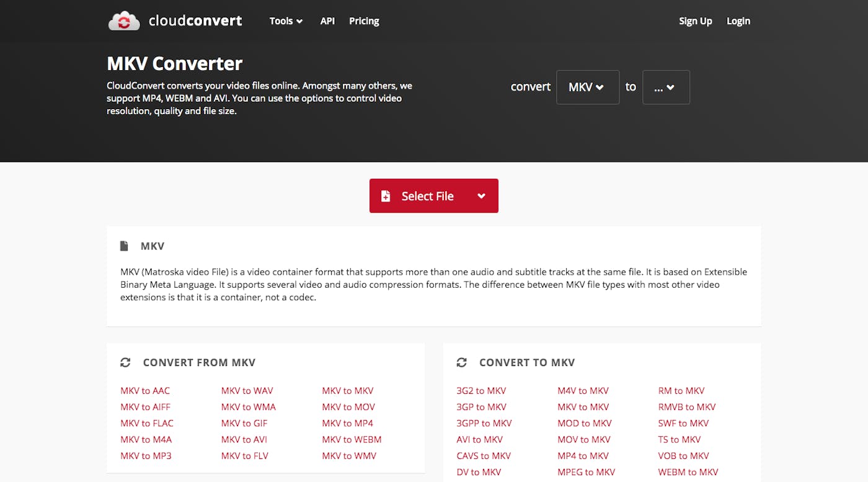This screenshot has height=482, width=868.
Task: Open the MKV to WMV link
Action: click(x=349, y=456)
